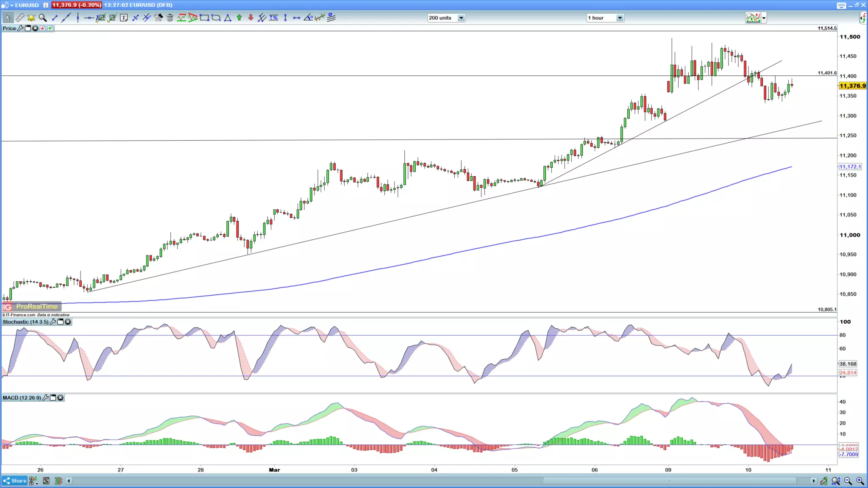
Task: Expand the side trading panel arrow
Action: coord(862,18)
